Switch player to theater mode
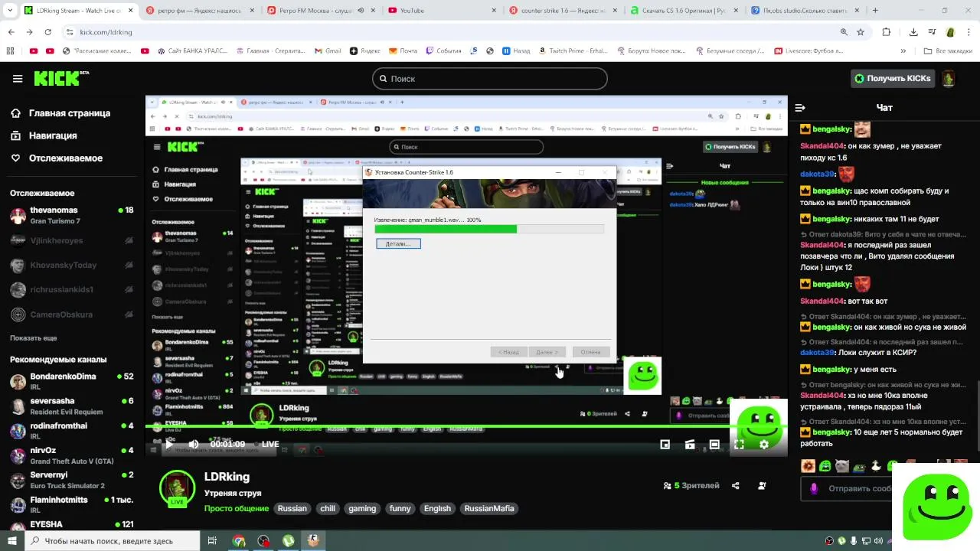 tap(714, 444)
